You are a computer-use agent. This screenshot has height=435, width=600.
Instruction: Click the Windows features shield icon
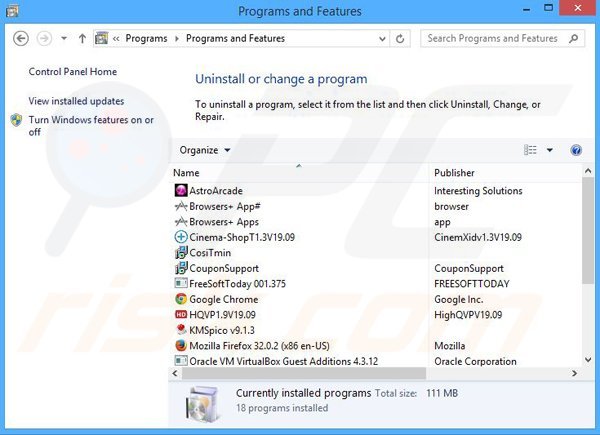click(16, 120)
